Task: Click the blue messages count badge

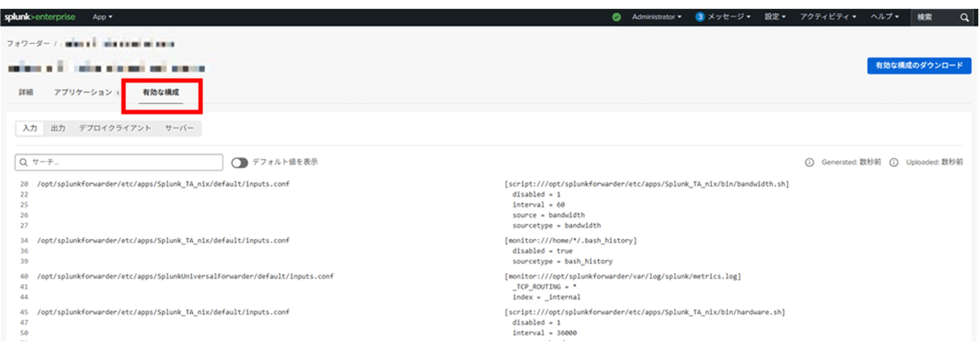Action: [700, 17]
